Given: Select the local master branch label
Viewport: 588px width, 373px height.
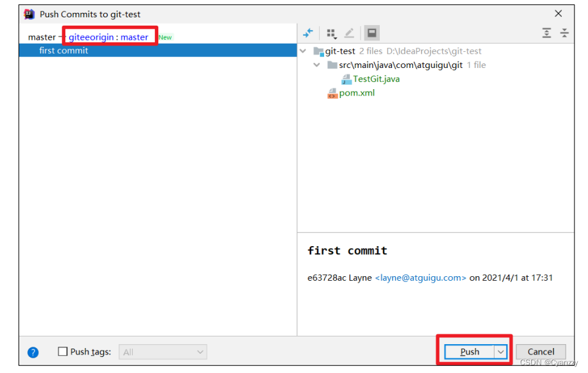Looking at the screenshot, I should pyautogui.click(x=42, y=37).
